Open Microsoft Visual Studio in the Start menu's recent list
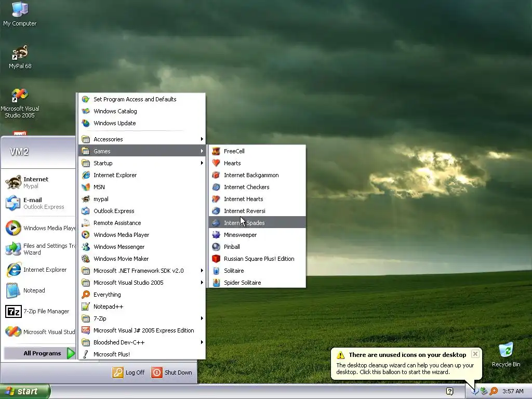The width and height of the screenshot is (532, 399). point(39,332)
